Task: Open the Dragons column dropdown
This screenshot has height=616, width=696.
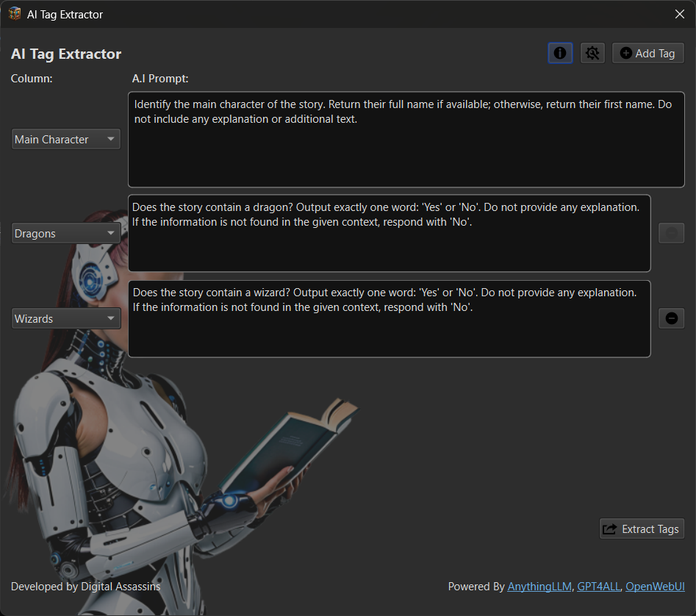Action: (65, 234)
